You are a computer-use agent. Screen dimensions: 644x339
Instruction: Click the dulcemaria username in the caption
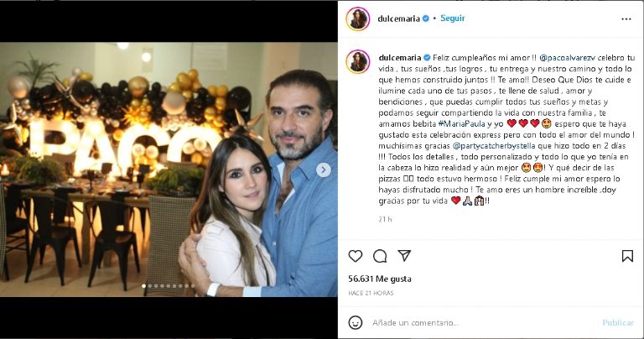(400, 58)
